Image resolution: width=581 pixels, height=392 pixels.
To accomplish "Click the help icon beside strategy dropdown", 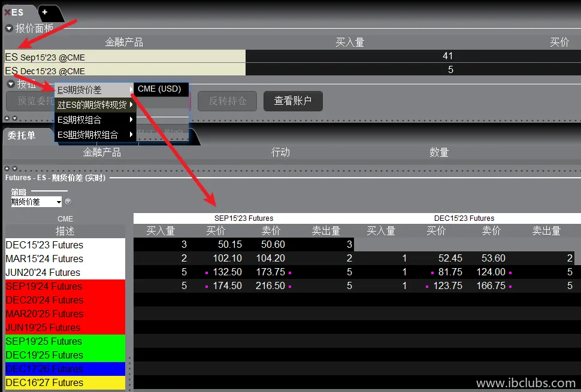I will [68, 202].
